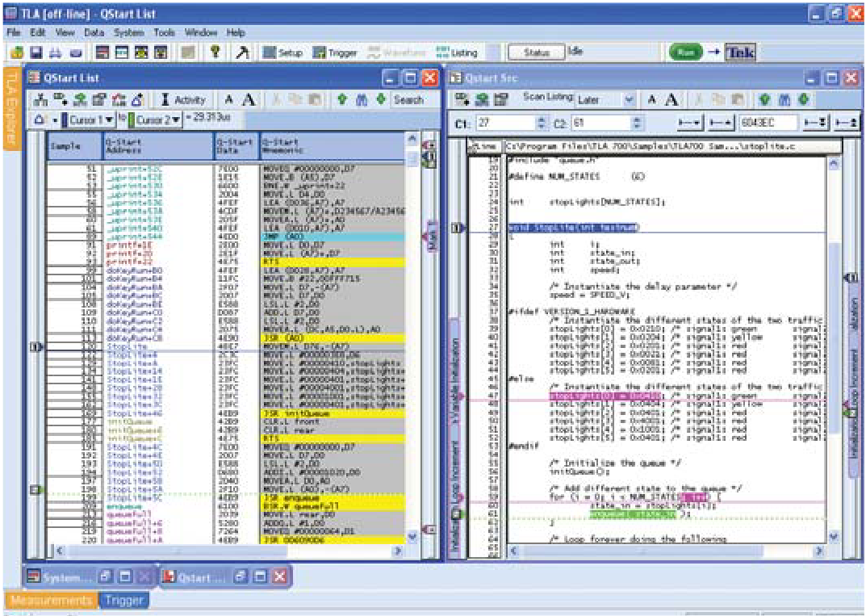Click the Save icon in main toolbar
Image resolution: width=866 pixels, height=616 pixels.
(36, 53)
